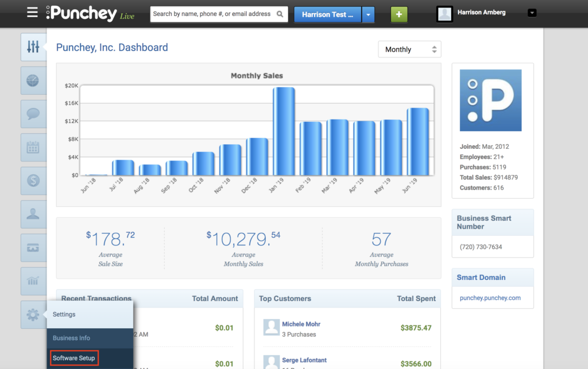Open the speech bubble messages icon
This screenshot has width=588, height=369.
33,114
